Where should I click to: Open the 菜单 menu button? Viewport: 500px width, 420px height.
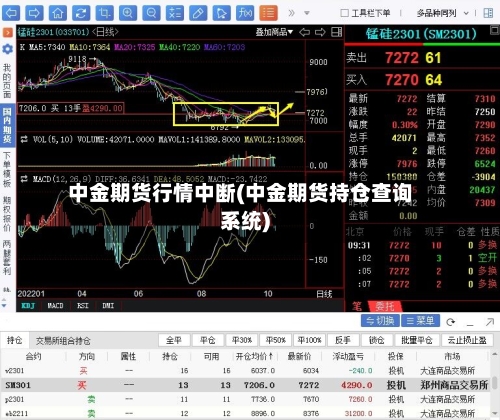tap(421, 321)
